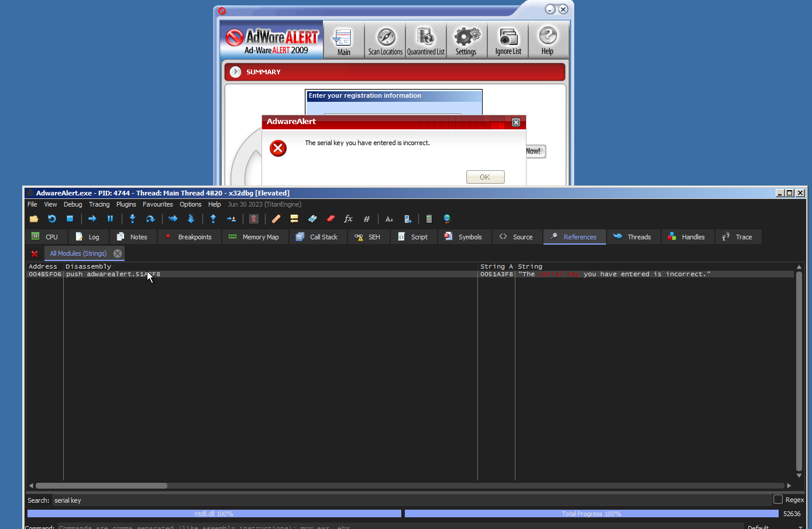Click the Summary play arrow icon
Image resolution: width=812 pixels, height=529 pixels.
[x=235, y=72]
